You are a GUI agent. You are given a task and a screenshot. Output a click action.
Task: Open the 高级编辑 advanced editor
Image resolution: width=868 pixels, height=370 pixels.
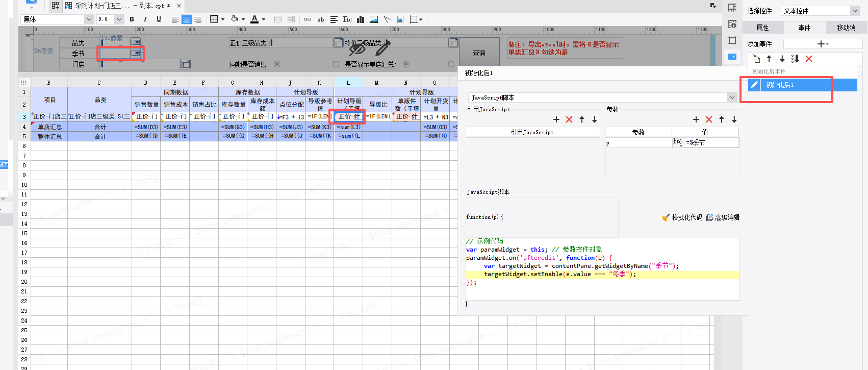[x=723, y=217]
